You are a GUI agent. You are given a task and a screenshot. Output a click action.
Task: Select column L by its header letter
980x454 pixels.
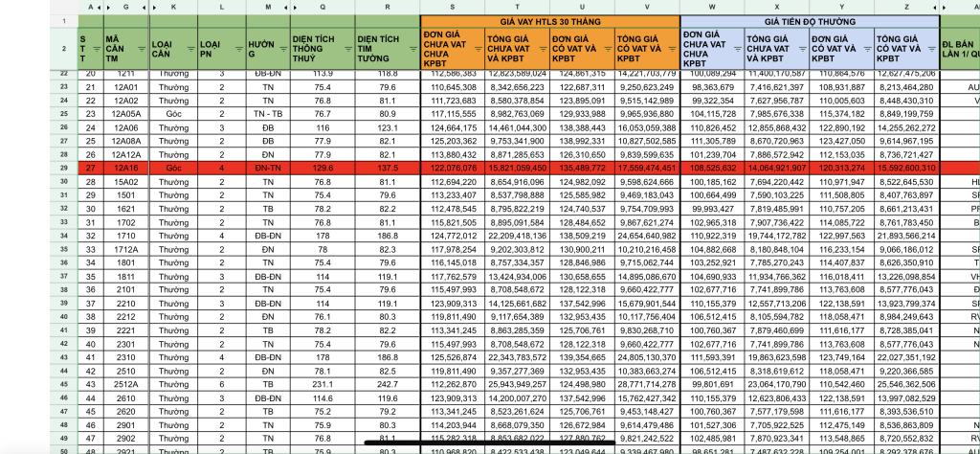(x=222, y=7)
